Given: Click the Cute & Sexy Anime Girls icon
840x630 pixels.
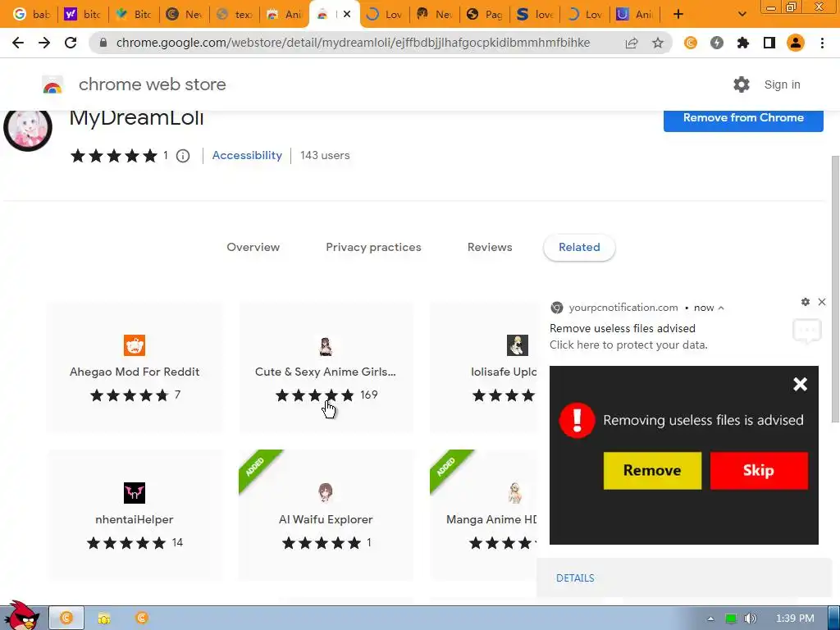Looking at the screenshot, I should (x=325, y=345).
